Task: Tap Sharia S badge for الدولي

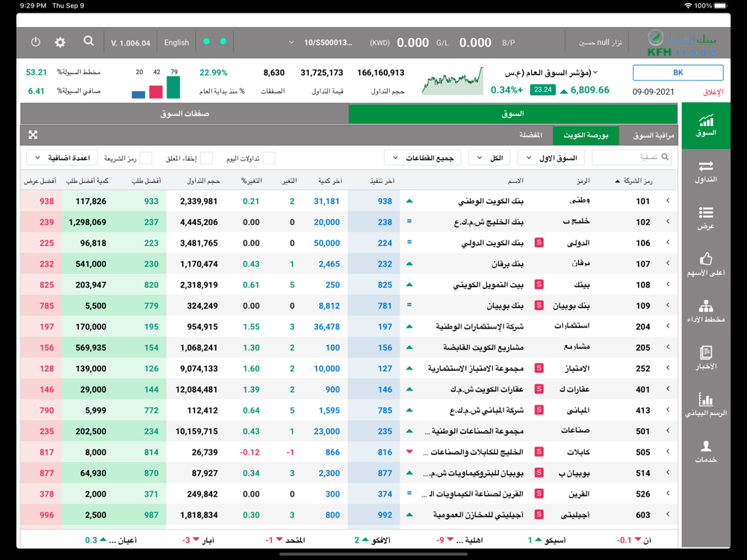Action: pos(539,243)
